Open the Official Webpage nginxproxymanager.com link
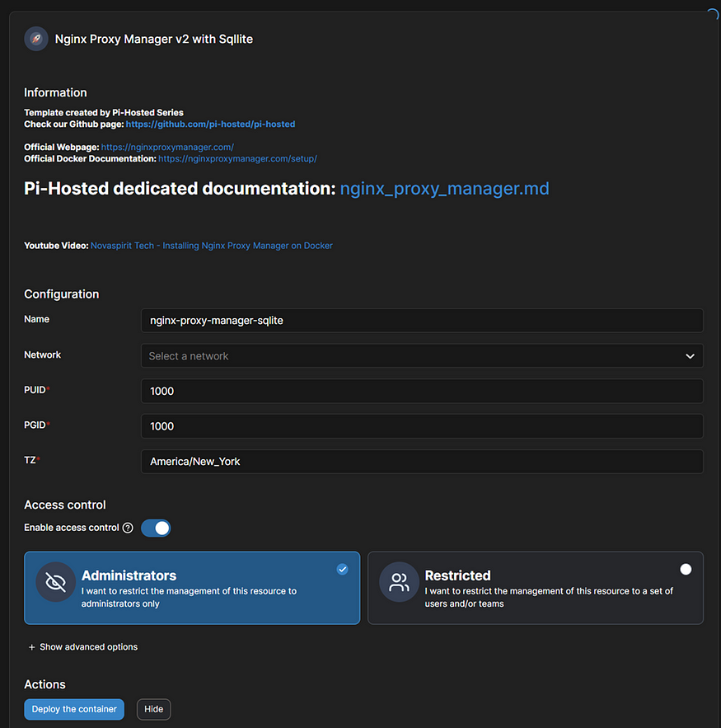 coord(167,148)
